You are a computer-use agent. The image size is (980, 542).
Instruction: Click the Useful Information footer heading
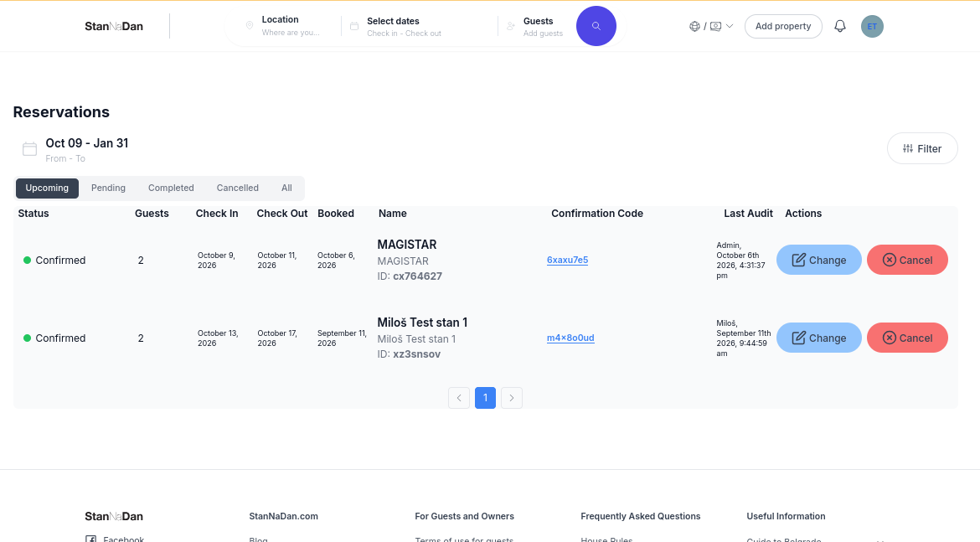[786, 516]
